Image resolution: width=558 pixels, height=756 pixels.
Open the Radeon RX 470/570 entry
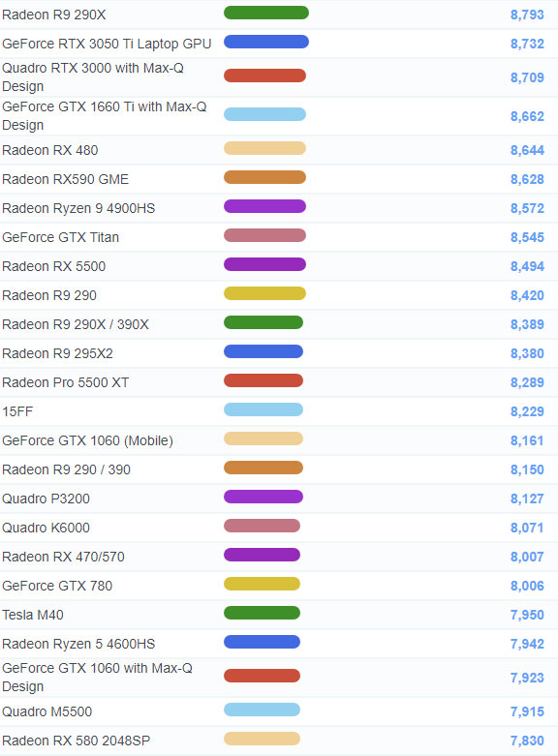coord(63,557)
